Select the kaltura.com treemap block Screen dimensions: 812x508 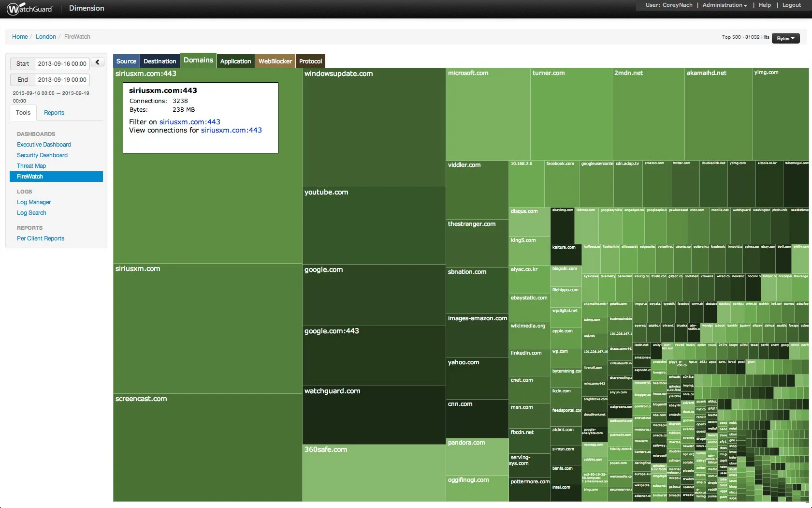(566, 254)
